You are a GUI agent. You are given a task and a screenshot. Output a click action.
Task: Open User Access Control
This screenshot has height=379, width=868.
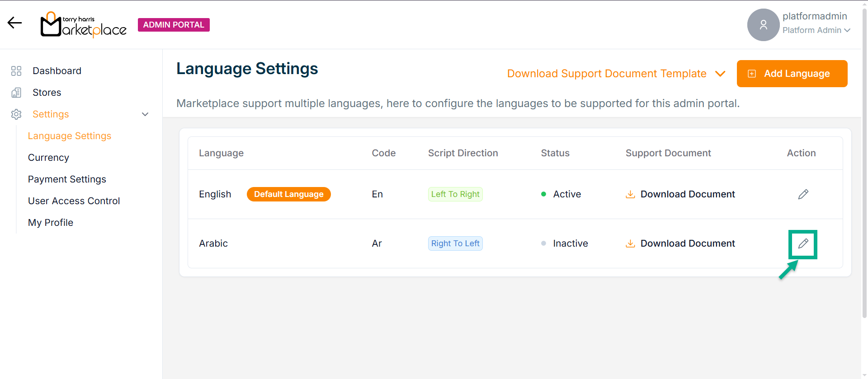[74, 201]
